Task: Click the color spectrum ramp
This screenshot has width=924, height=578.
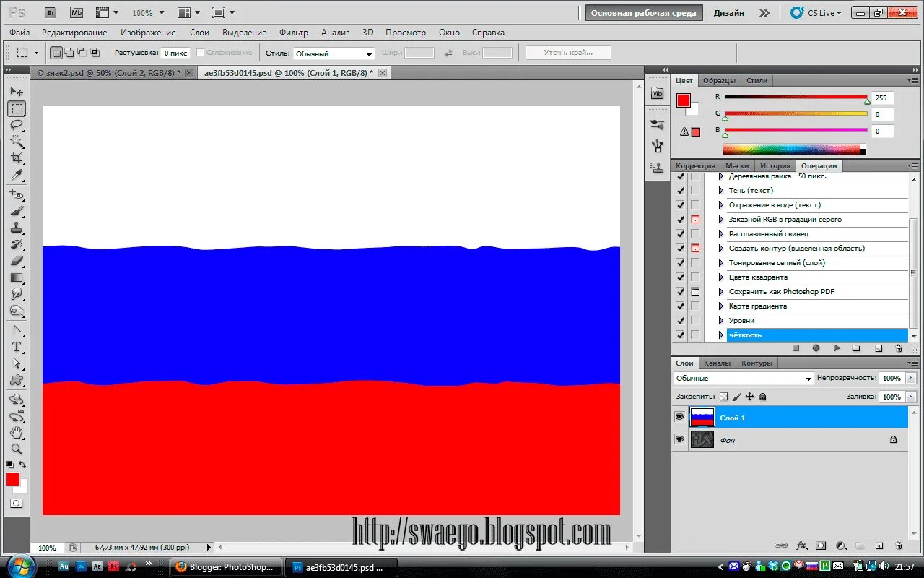Action: tap(792, 150)
